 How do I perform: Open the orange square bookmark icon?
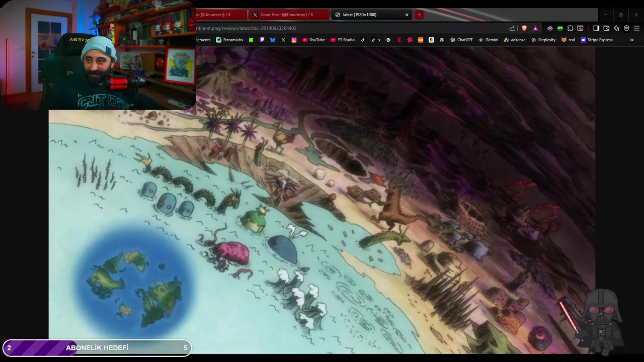[421, 40]
